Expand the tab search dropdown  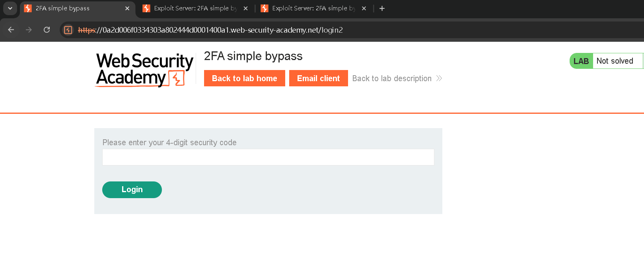tap(10, 8)
